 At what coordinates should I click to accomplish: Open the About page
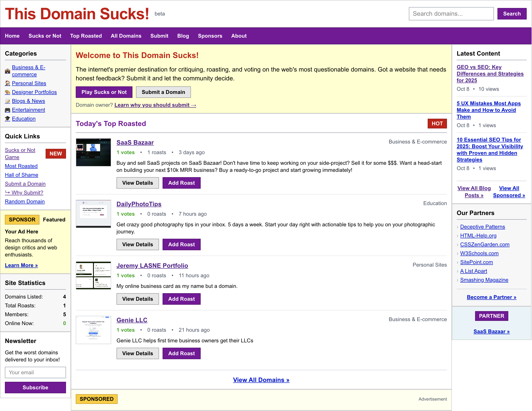pyautogui.click(x=239, y=36)
